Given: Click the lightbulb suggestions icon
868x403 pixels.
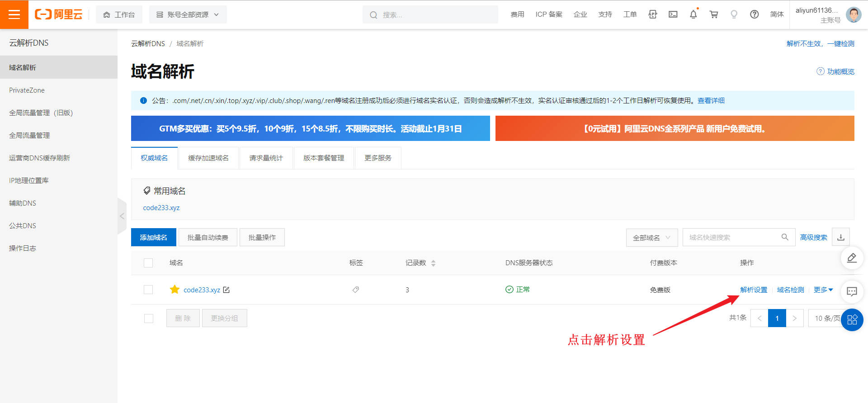Looking at the screenshot, I should coord(734,14).
